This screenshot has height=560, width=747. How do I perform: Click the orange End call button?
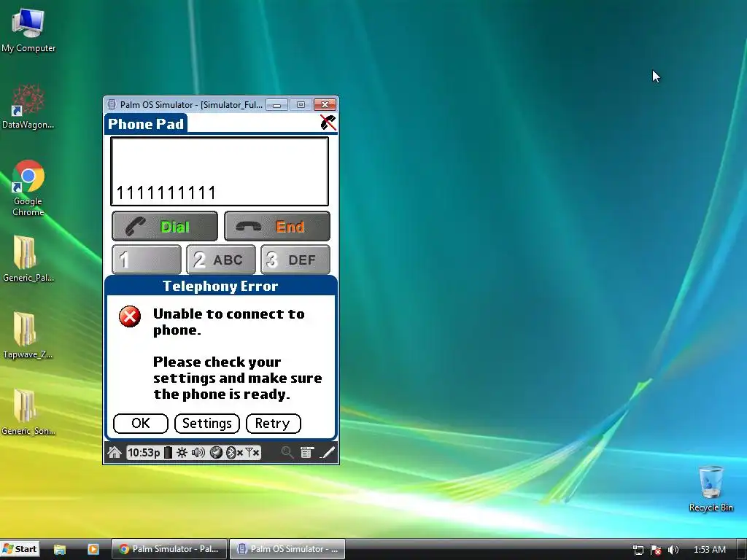(x=276, y=226)
